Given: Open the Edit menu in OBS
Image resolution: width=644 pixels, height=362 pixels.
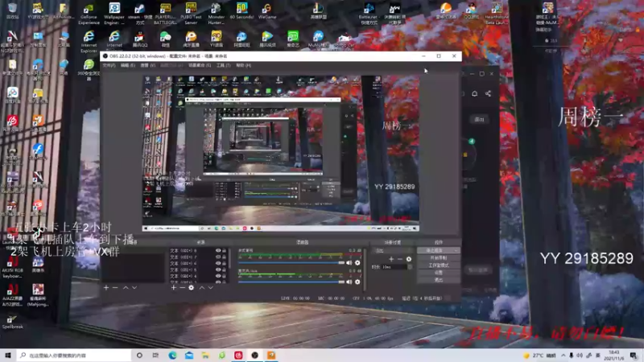Looking at the screenshot, I should (128, 65).
